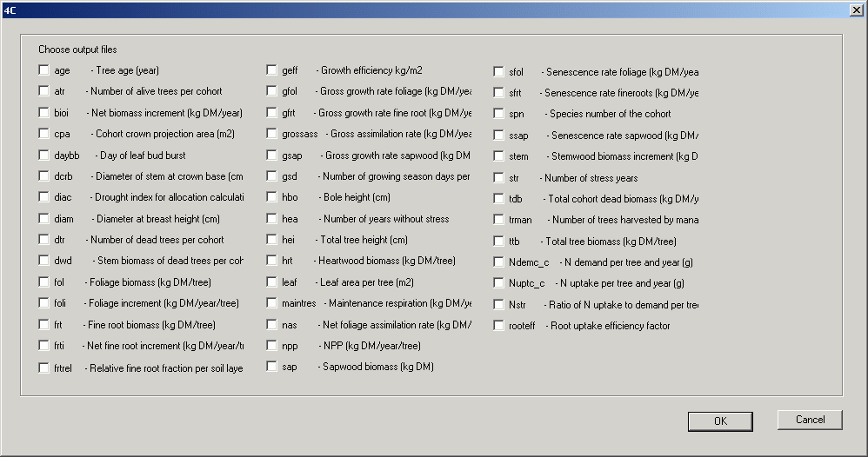The width and height of the screenshot is (868, 457).
Task: Tick the frtrel Relative fine root fraction checkbox
Action: pyautogui.click(x=44, y=368)
